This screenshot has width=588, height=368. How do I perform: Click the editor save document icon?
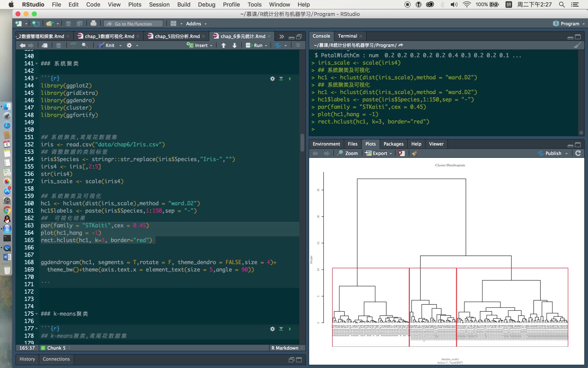coord(58,45)
